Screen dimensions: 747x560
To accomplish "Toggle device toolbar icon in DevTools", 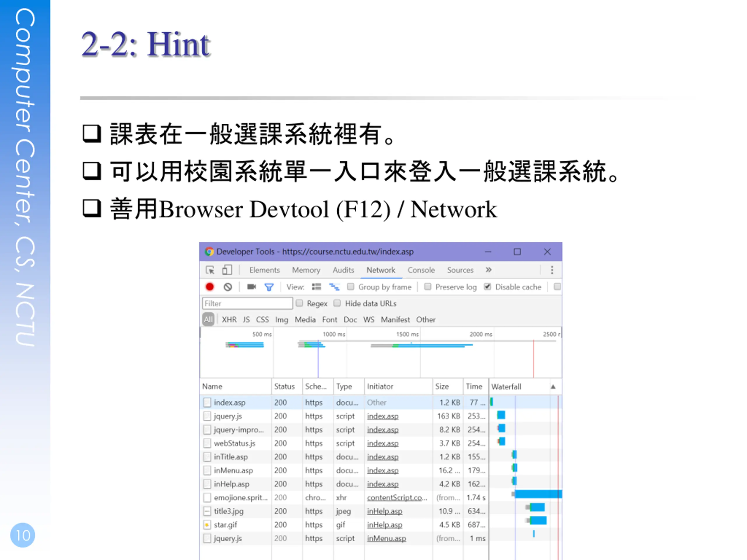I will [x=227, y=270].
